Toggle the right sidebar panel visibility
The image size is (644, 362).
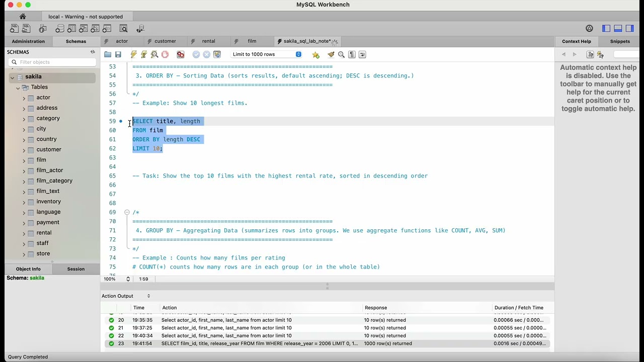point(630,29)
